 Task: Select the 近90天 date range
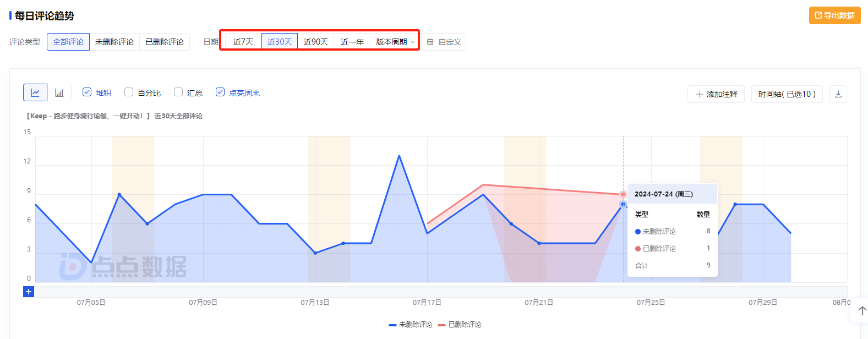[316, 42]
